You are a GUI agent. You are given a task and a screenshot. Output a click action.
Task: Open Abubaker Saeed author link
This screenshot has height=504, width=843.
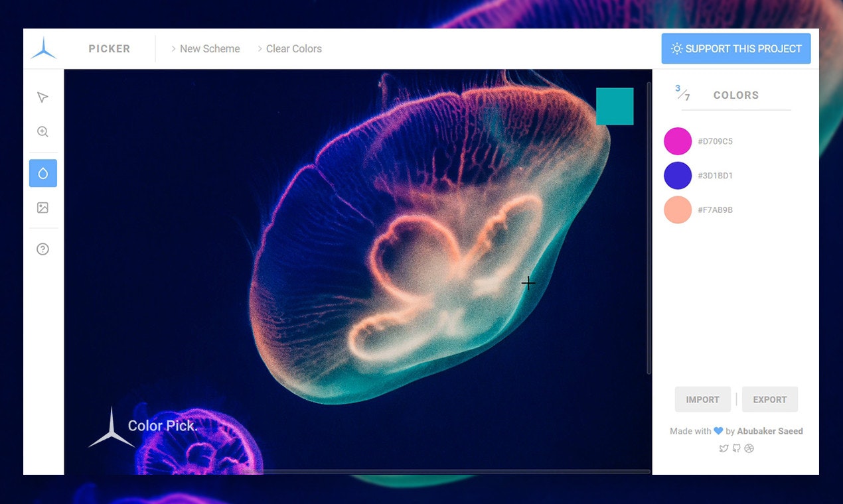coord(770,431)
